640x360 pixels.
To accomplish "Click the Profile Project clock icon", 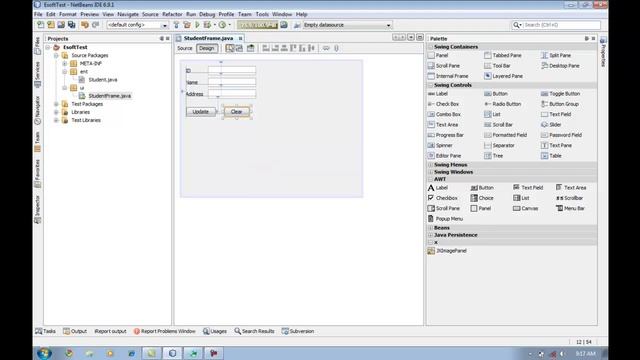I will 222,25.
